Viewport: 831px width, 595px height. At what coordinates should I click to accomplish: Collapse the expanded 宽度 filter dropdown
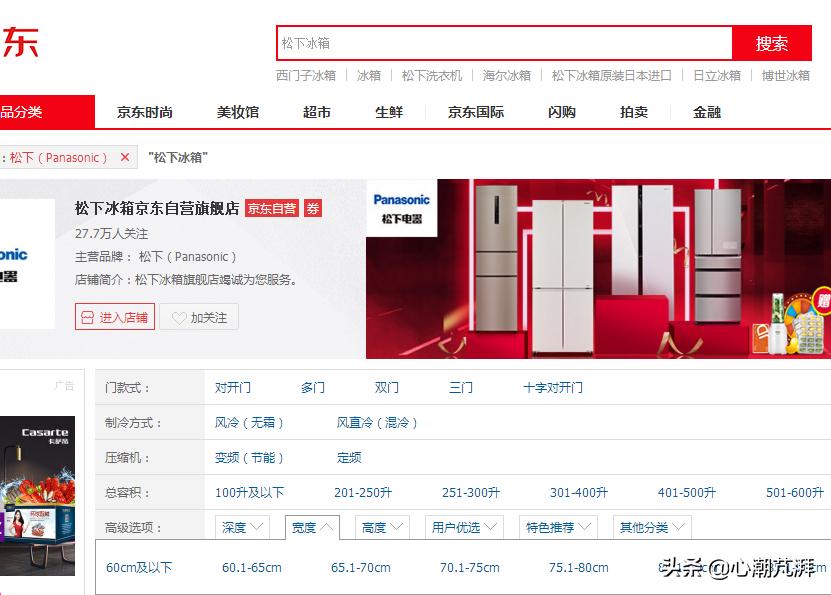[x=313, y=526]
